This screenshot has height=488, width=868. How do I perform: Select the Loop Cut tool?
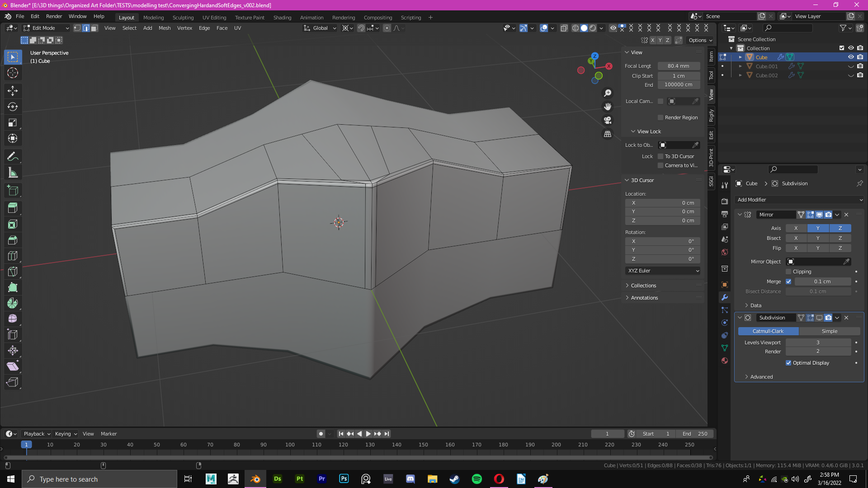point(13,256)
